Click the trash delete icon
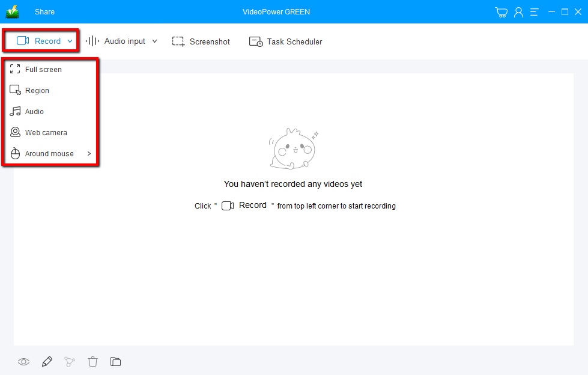 click(92, 361)
